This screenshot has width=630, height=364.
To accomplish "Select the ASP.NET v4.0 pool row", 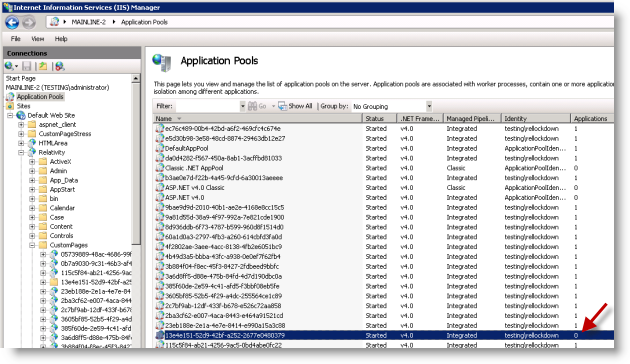I will [384, 197].
